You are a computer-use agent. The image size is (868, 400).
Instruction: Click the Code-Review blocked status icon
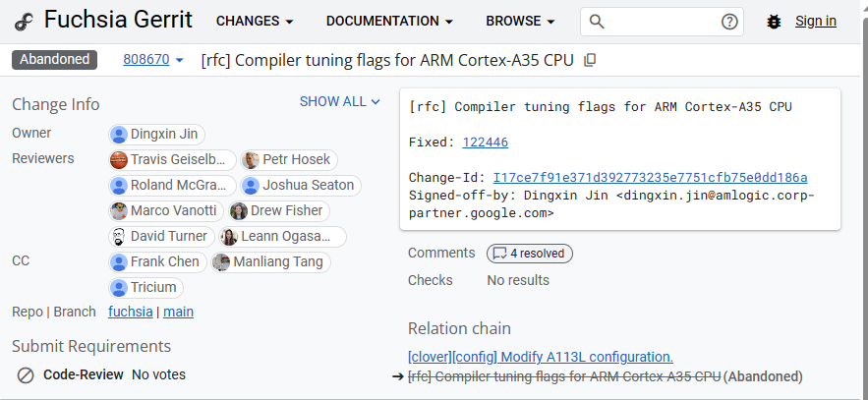tap(26, 374)
